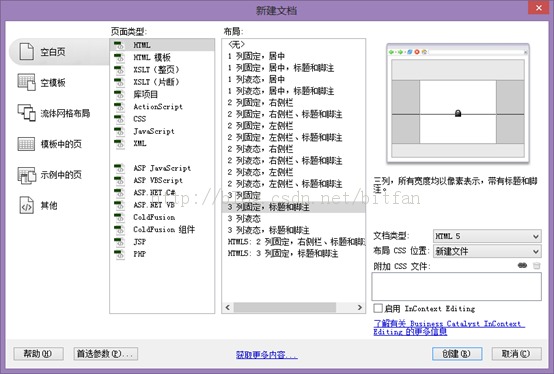Click the HTML 模板 page type icon
The width and height of the screenshot is (554, 374).
point(119,58)
